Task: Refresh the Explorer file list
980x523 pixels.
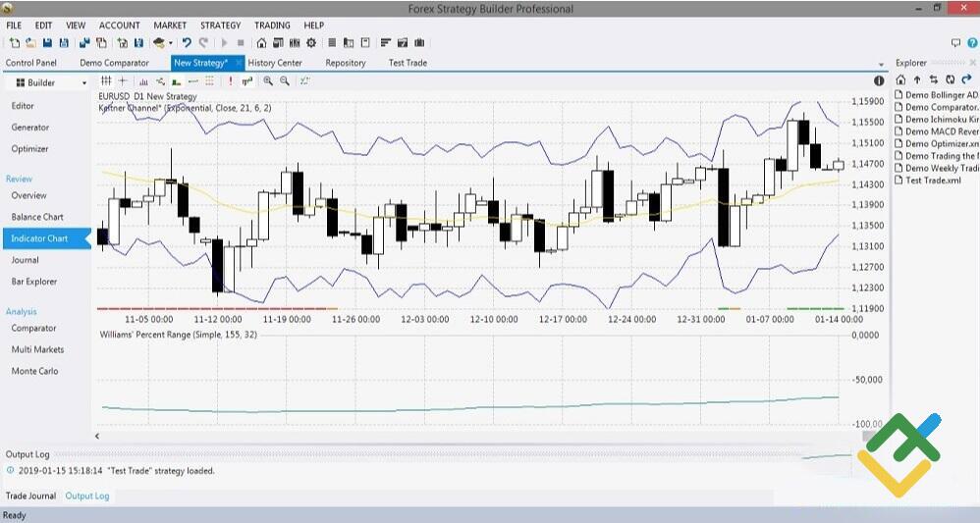Action: 950,79
